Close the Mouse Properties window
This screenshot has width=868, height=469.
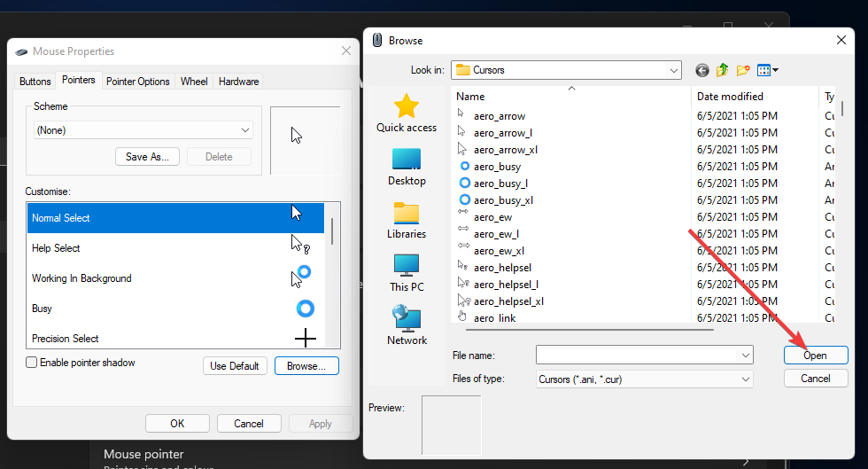click(x=346, y=51)
